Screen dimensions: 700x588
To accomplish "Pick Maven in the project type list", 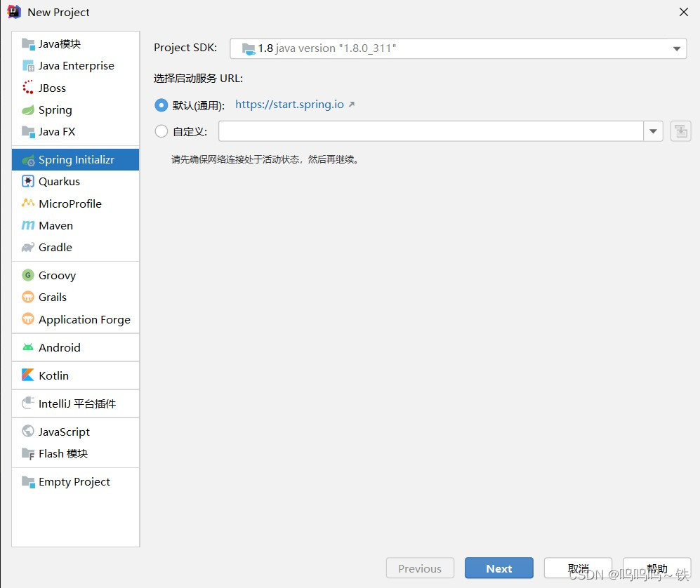I will click(75, 226).
